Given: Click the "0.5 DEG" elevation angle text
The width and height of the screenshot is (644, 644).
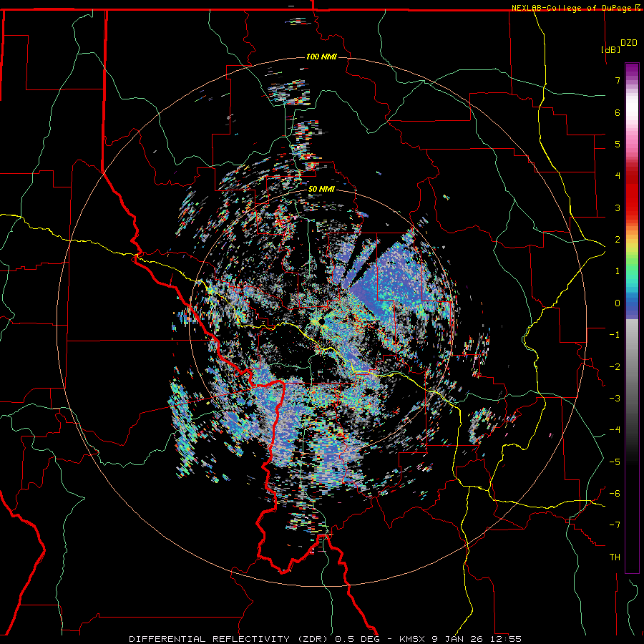Looking at the screenshot, I should [x=356, y=639].
